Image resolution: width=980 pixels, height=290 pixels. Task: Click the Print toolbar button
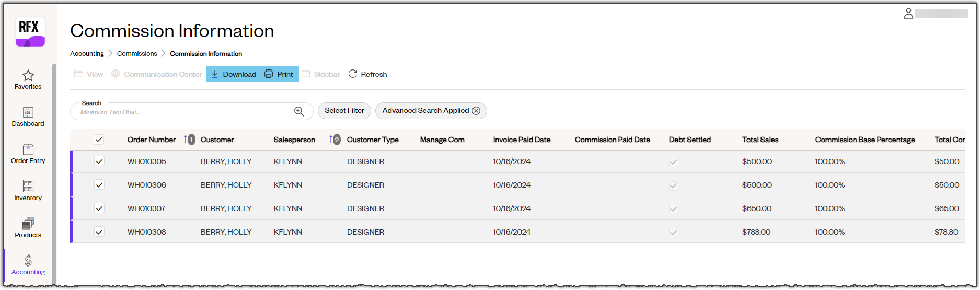point(279,74)
